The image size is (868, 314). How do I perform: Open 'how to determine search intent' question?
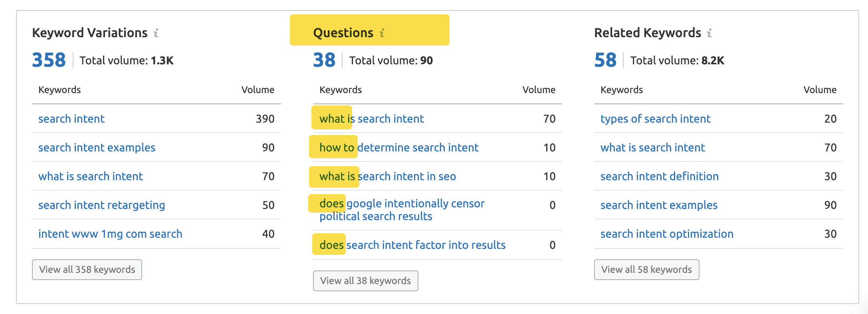point(398,147)
